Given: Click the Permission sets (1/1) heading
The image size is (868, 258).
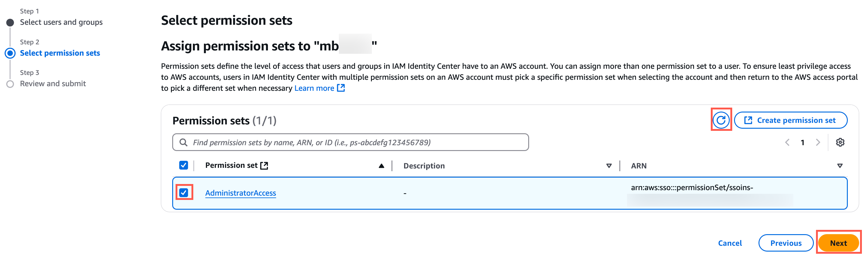Looking at the screenshot, I should [x=224, y=120].
